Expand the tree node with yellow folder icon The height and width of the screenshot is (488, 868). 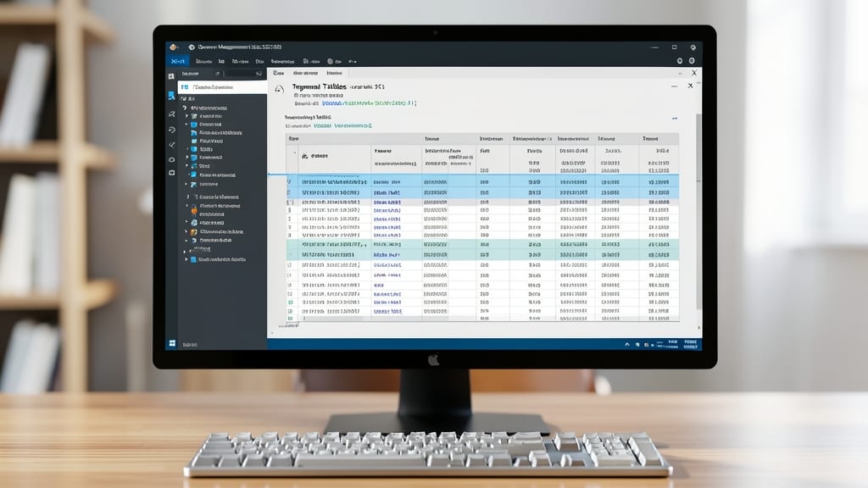pos(186,231)
